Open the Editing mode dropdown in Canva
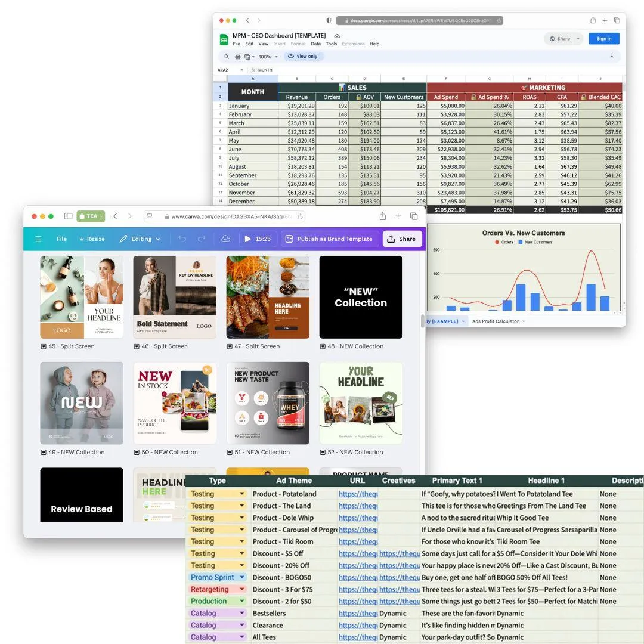 click(140, 239)
